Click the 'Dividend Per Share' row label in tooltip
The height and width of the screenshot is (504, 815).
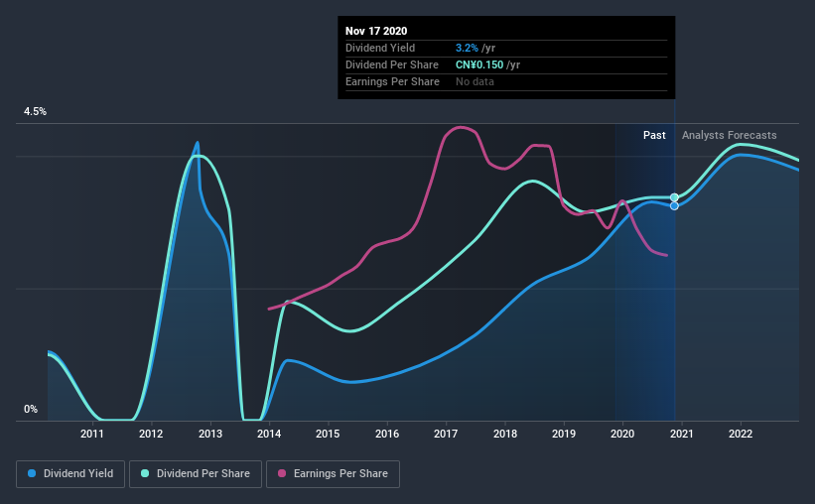392,64
